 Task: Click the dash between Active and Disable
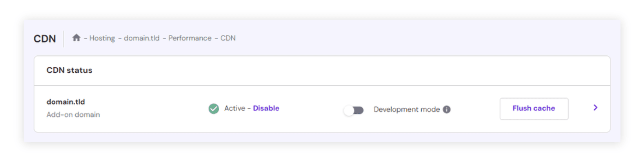249,108
